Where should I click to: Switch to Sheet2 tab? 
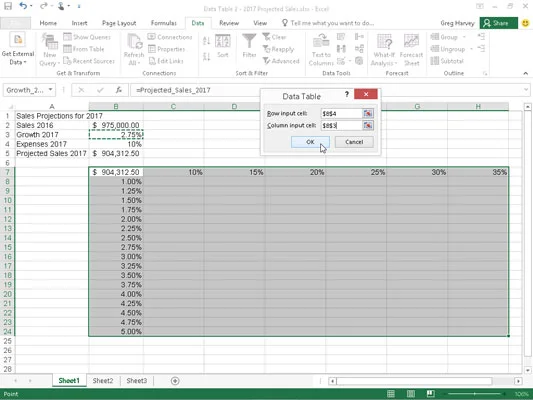103,381
